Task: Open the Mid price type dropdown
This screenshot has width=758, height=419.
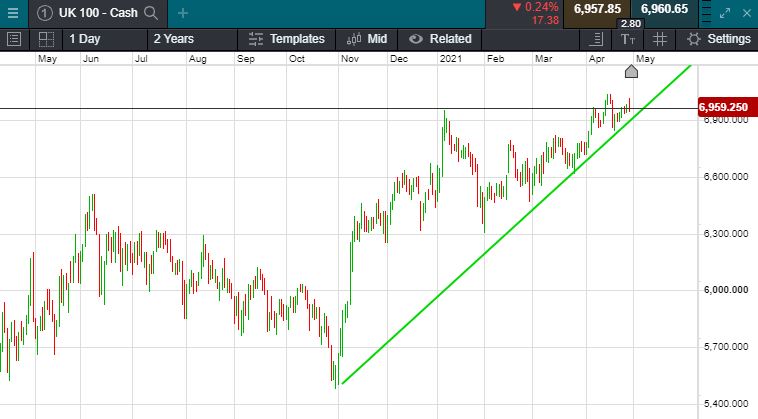Action: [366, 39]
